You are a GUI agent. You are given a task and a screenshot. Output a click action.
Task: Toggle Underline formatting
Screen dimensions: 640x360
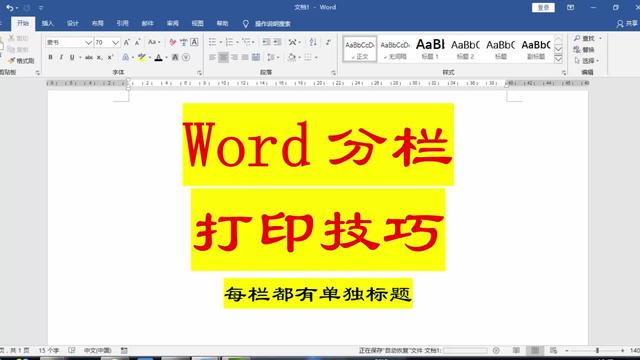pyautogui.click(x=72, y=58)
